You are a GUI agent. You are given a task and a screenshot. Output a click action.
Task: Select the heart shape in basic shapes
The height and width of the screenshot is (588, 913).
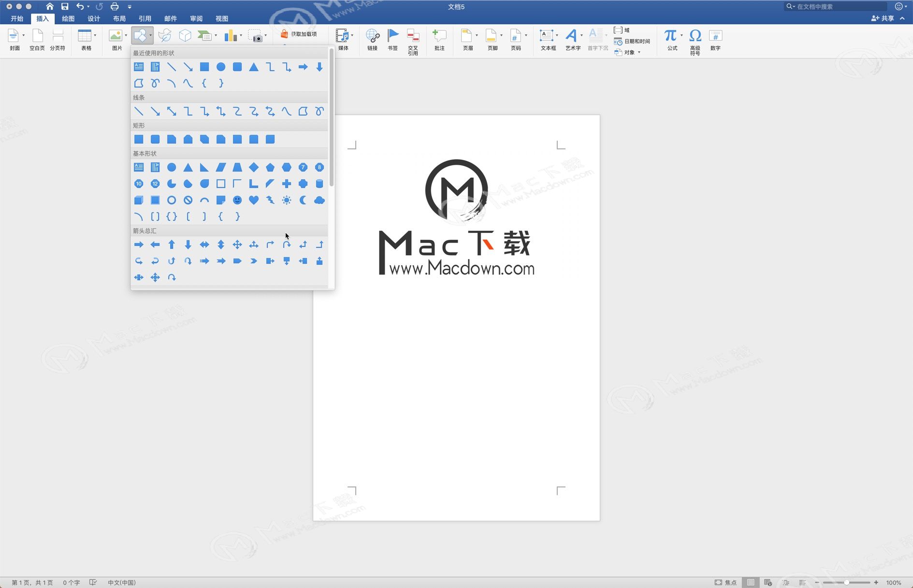click(x=254, y=200)
